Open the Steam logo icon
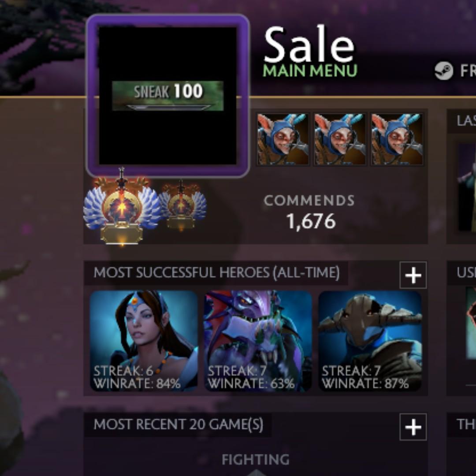 click(x=443, y=71)
